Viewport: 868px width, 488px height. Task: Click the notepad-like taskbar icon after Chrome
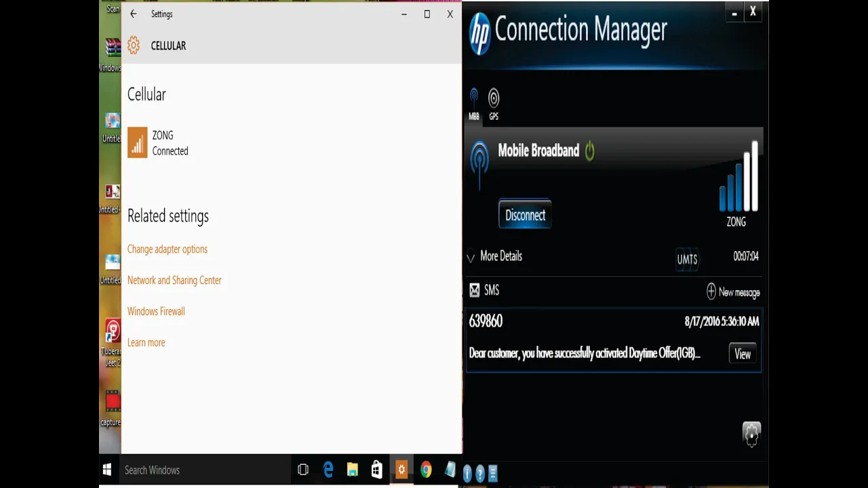450,470
